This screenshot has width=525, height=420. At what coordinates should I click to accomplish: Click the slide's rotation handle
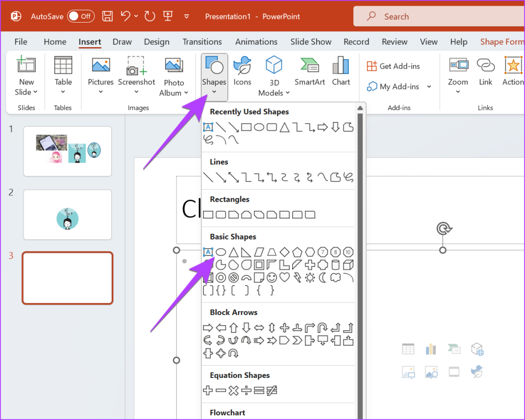(x=444, y=229)
